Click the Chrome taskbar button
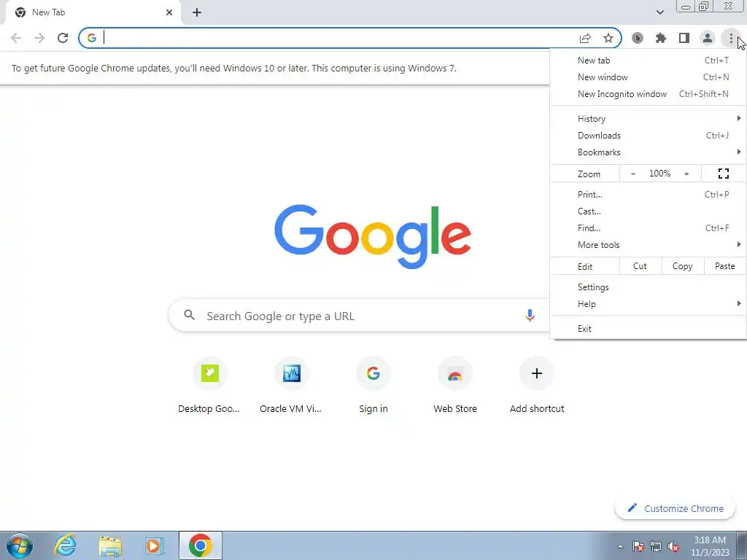747x560 pixels. tap(201, 545)
